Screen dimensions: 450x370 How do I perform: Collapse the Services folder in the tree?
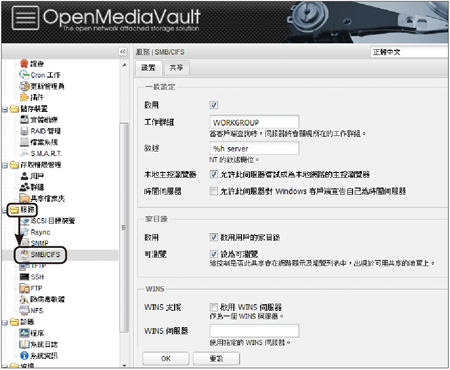coord(5,210)
